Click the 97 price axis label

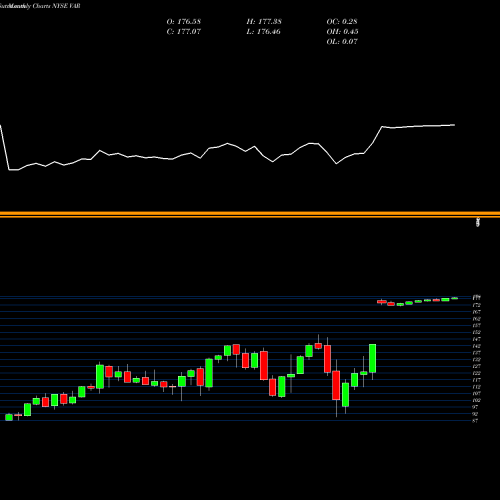[475, 407]
